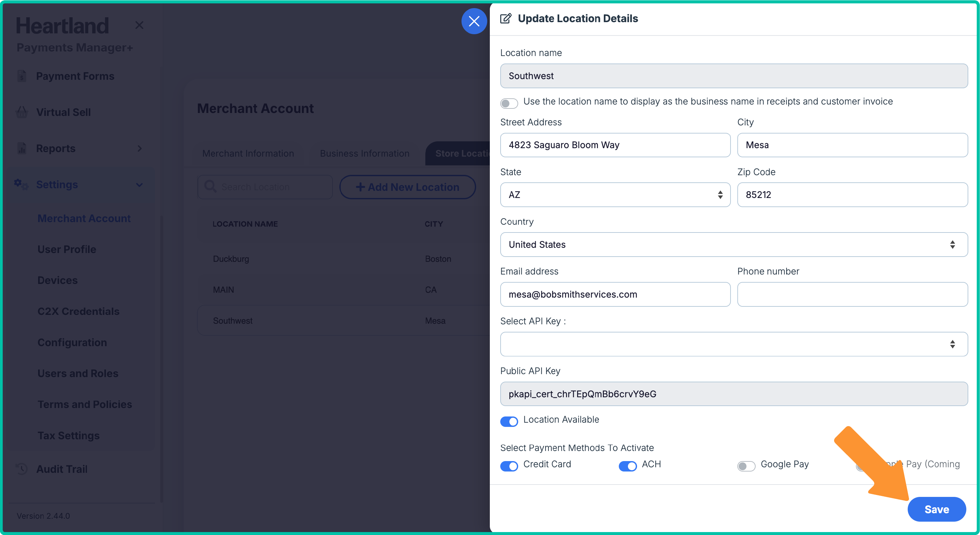Screen dimensions: 980x535
Task: Click the Settings gears icon
Action: (x=21, y=184)
